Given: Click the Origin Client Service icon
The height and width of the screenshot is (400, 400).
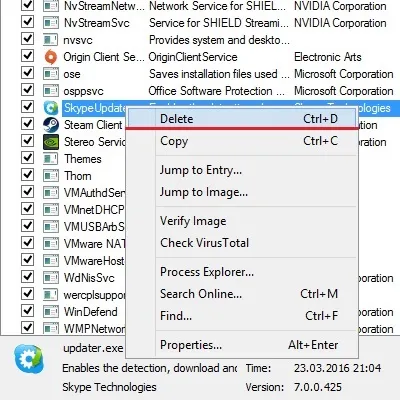Looking at the screenshot, I should tap(51, 57).
